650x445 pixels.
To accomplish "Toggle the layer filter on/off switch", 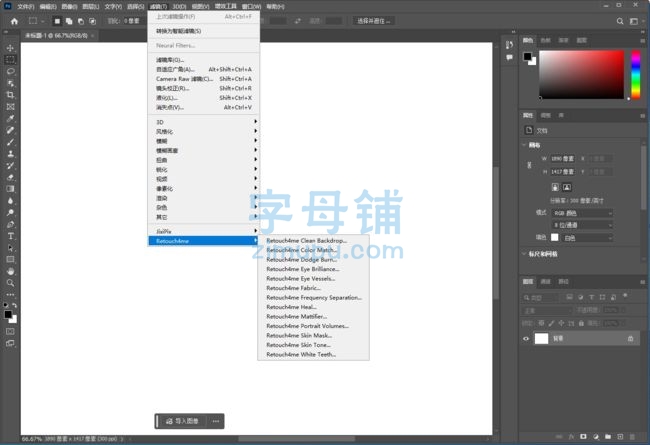I will [625, 296].
